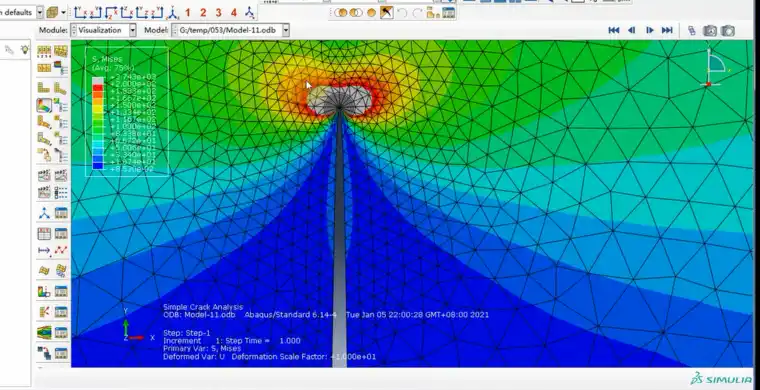Viewport: 760px width, 390px height.
Task: Click the red swatch in the Mises legend
Action: [x=98, y=87]
